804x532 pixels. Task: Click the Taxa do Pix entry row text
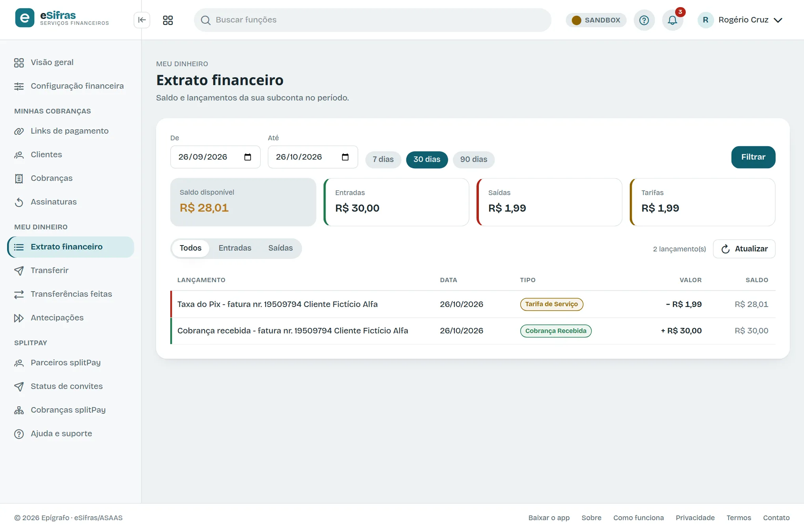(x=277, y=305)
